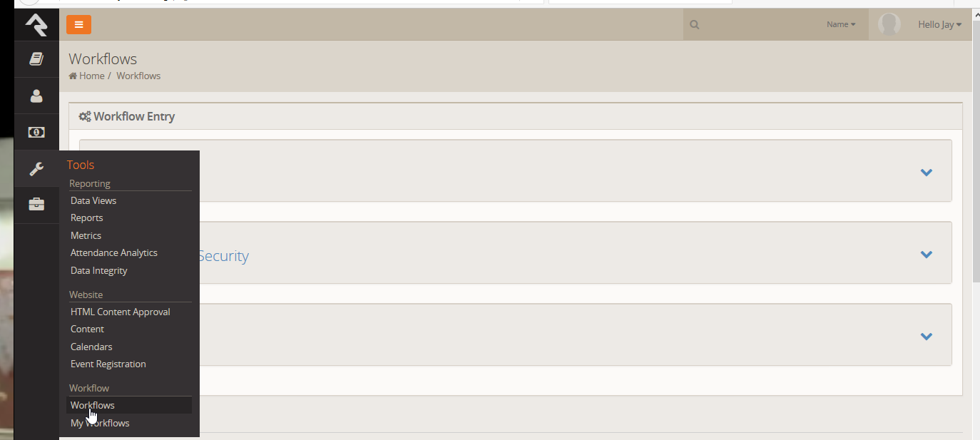The image size is (980, 440).
Task: Open the book icon in sidebar
Action: pyautogui.click(x=36, y=59)
